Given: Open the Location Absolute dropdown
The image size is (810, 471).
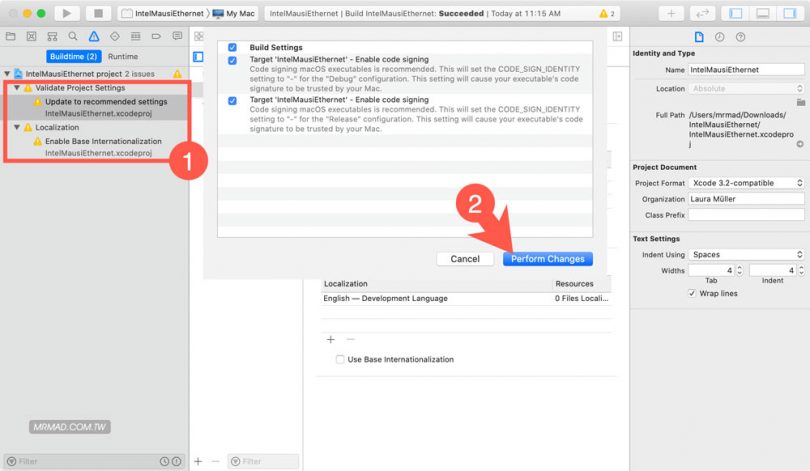Looking at the screenshot, I should point(746,89).
